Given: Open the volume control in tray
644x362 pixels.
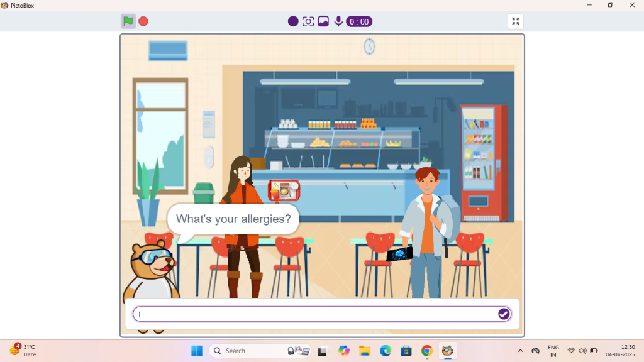Looking at the screenshot, I should 582,351.
